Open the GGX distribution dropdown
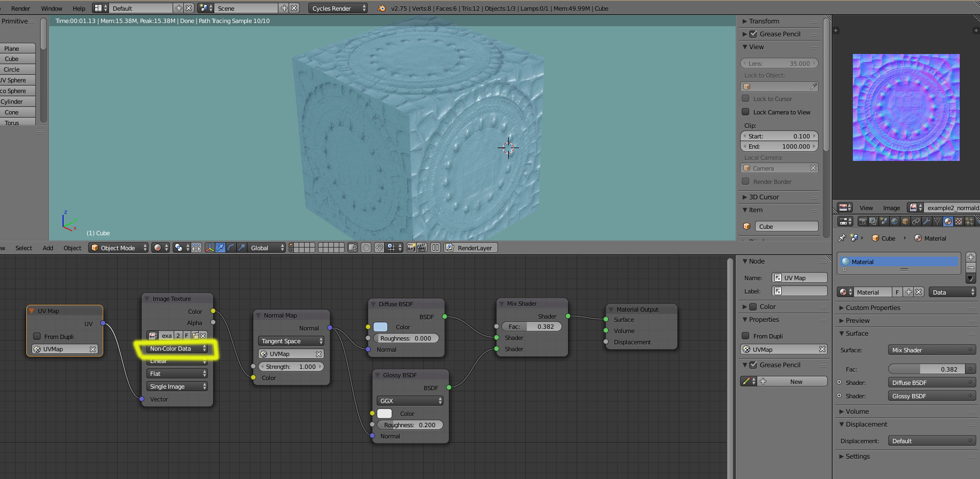 click(410, 400)
